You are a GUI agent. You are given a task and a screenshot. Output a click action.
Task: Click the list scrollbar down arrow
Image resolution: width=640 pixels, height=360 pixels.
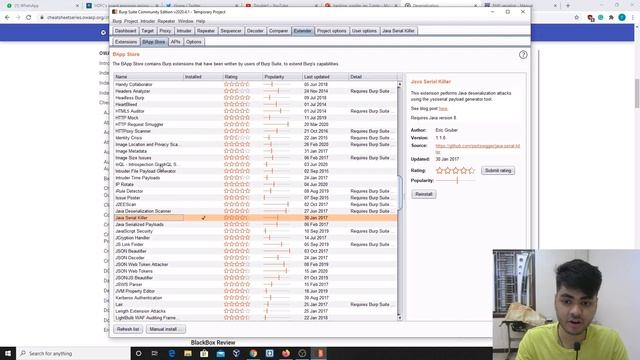pyautogui.click(x=400, y=318)
